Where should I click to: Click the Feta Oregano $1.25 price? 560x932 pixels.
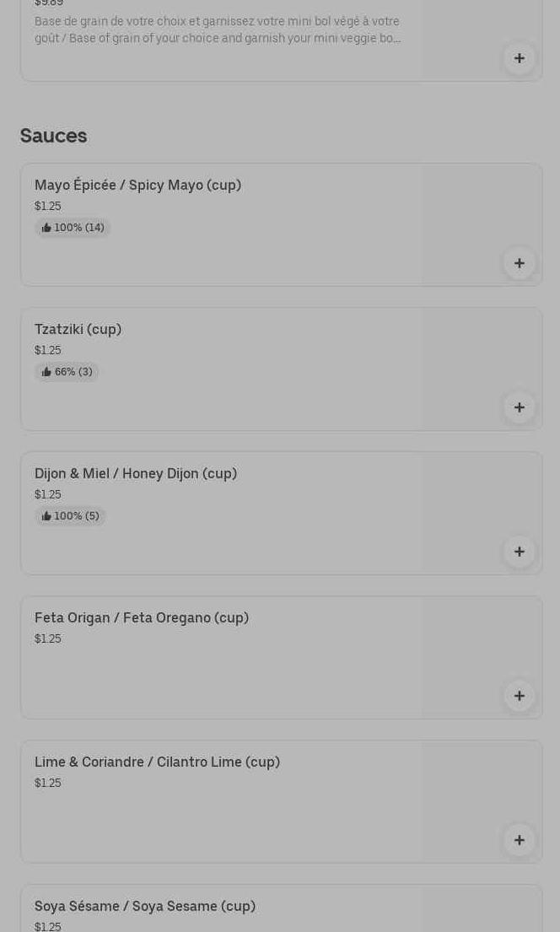(x=48, y=638)
